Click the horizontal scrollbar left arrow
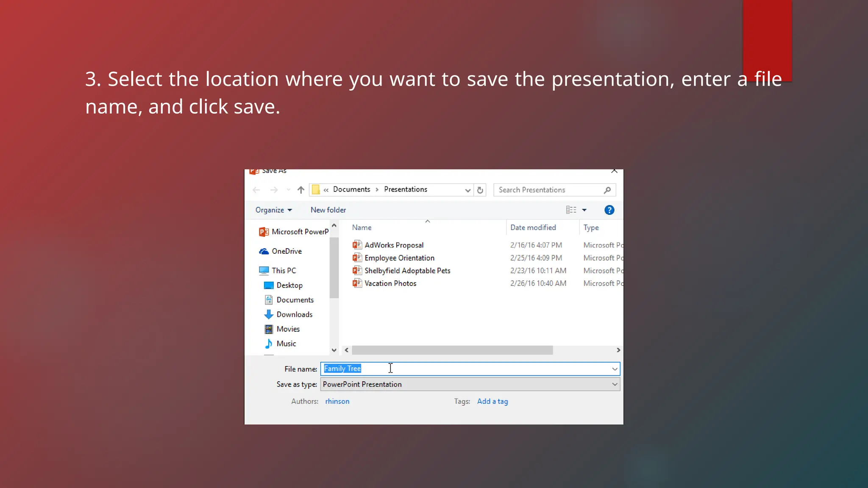The height and width of the screenshot is (488, 868). 347,350
